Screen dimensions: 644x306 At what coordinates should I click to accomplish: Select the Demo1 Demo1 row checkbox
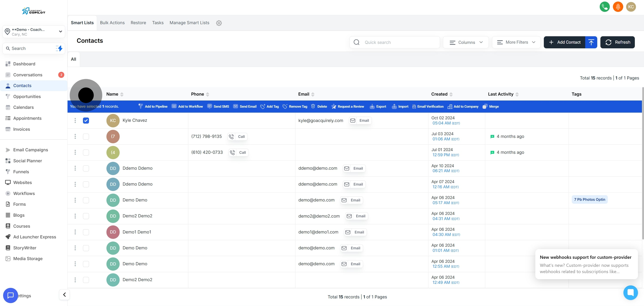coord(86,232)
